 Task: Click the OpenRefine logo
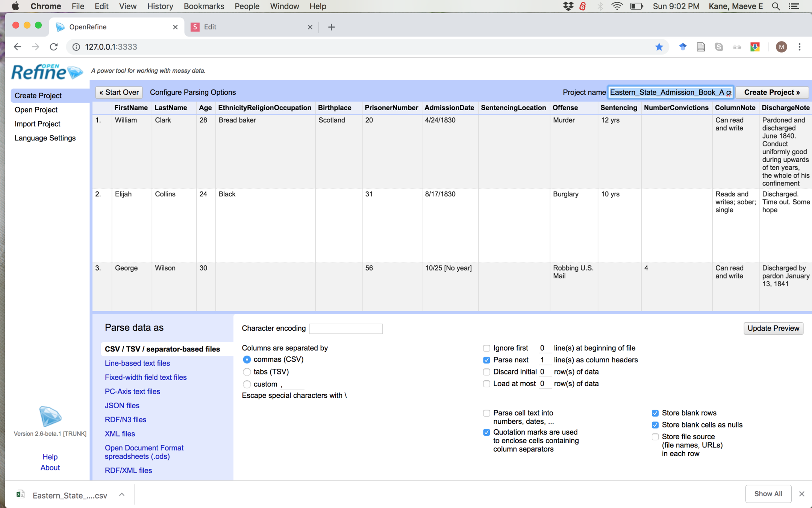pos(47,71)
